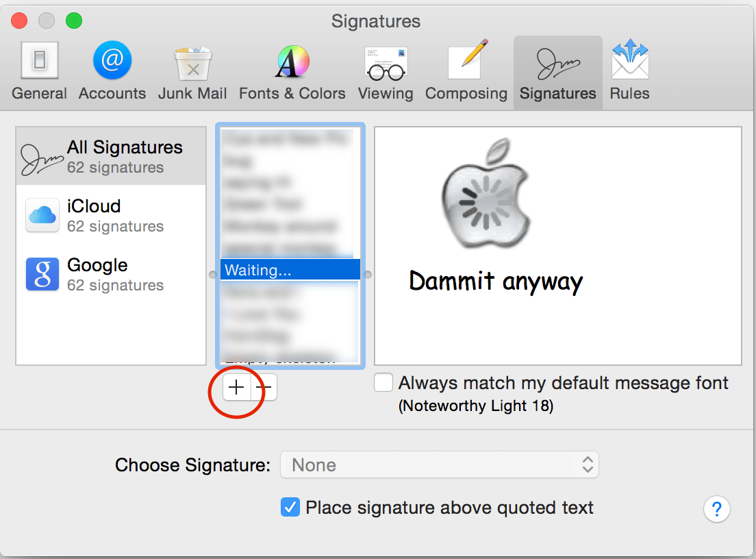Remove selected signature with minus button

(x=265, y=387)
